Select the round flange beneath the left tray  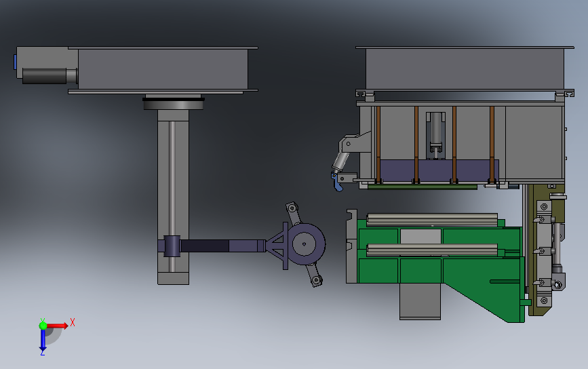point(173,104)
